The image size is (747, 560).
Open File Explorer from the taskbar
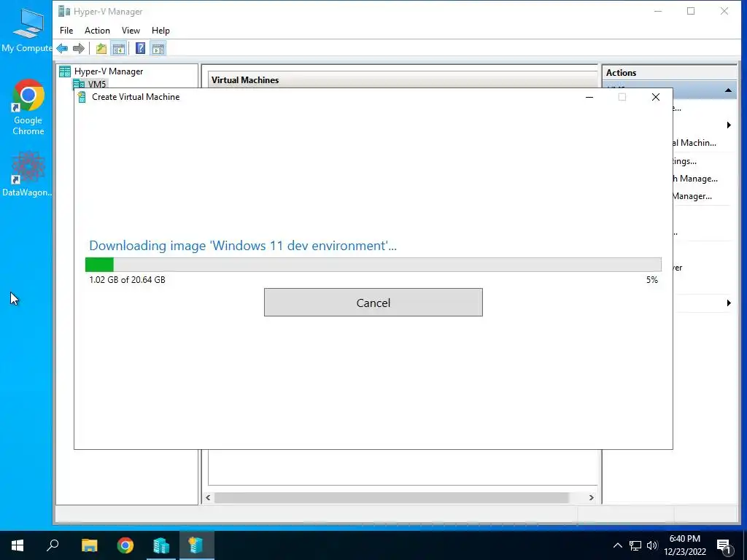(x=90, y=545)
